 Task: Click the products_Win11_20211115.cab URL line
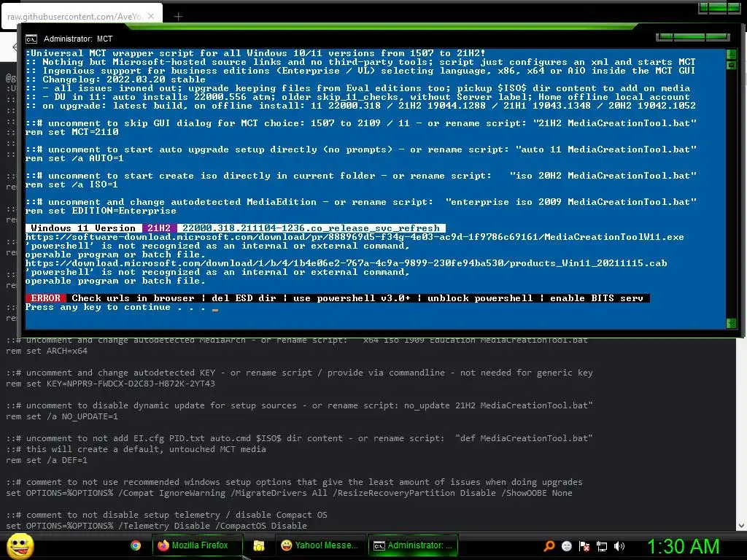(346, 263)
